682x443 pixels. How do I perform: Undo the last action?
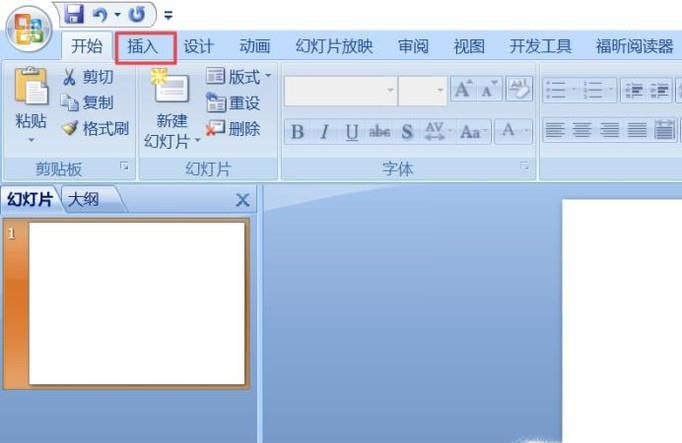(x=100, y=15)
